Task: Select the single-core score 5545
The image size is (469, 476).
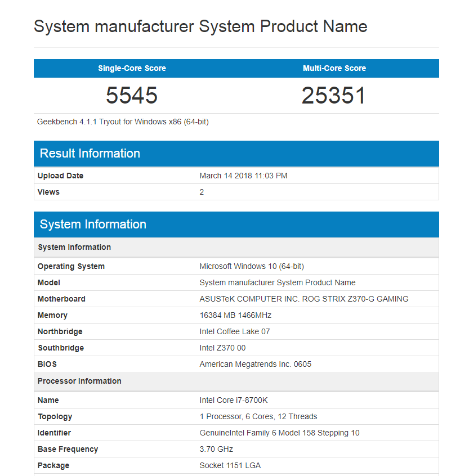Action: (132, 95)
